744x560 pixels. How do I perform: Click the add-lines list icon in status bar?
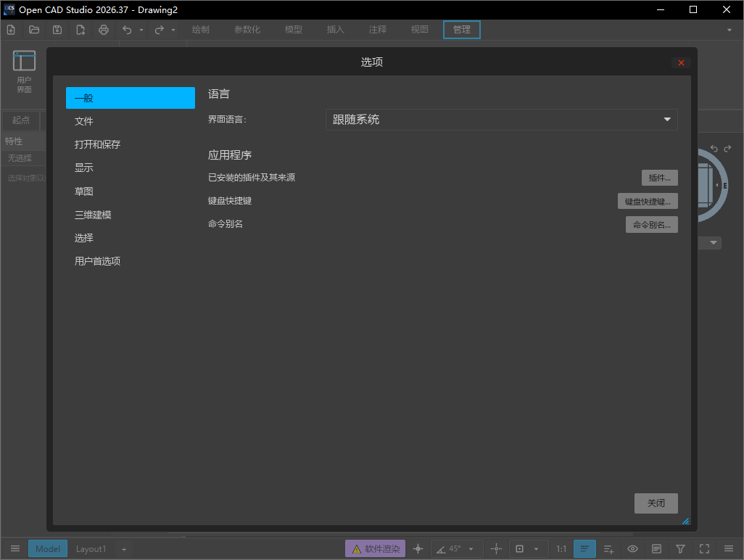(x=609, y=548)
